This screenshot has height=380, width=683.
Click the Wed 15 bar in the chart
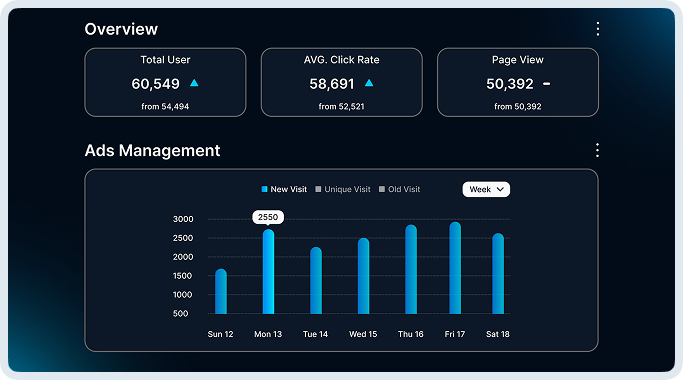[363, 276]
